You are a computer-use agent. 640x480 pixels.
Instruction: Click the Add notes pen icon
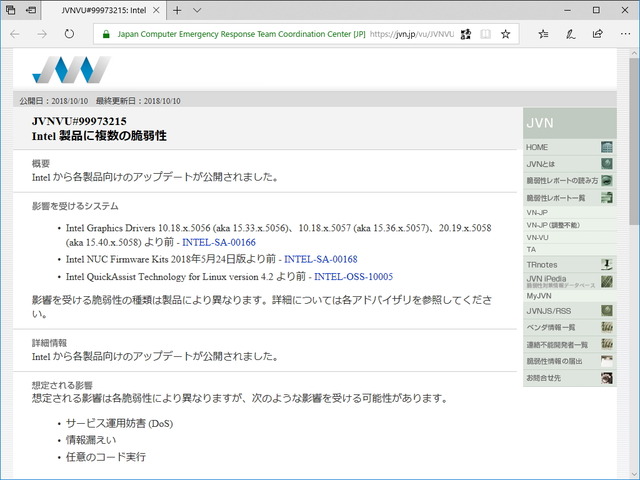point(571,34)
